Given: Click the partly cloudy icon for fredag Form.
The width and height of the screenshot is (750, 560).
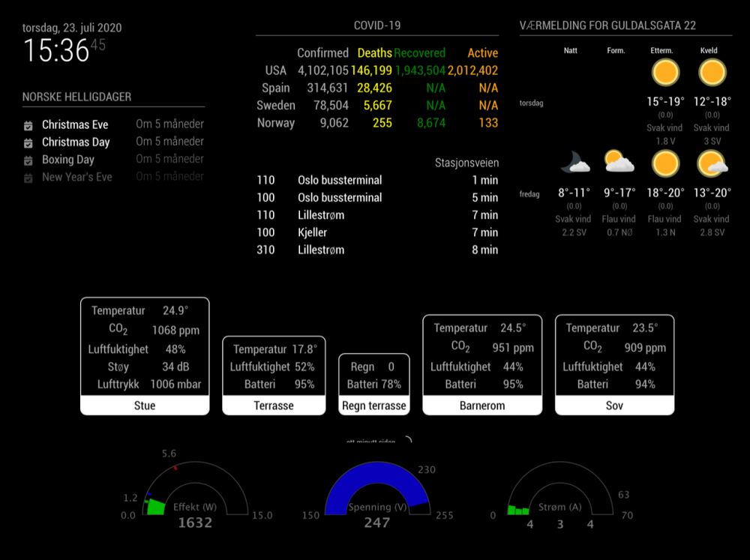Looking at the screenshot, I should point(619,163).
